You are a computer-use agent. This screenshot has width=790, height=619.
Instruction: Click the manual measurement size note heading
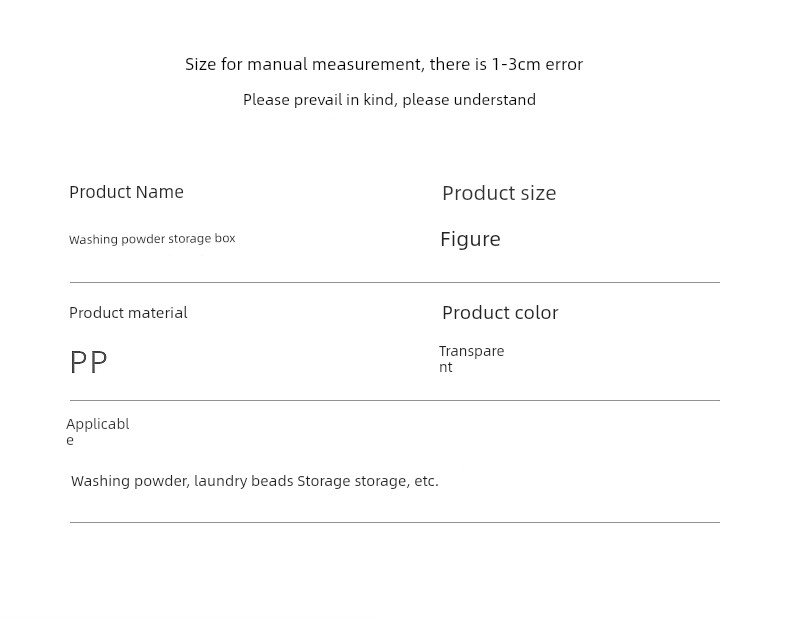tap(383, 64)
